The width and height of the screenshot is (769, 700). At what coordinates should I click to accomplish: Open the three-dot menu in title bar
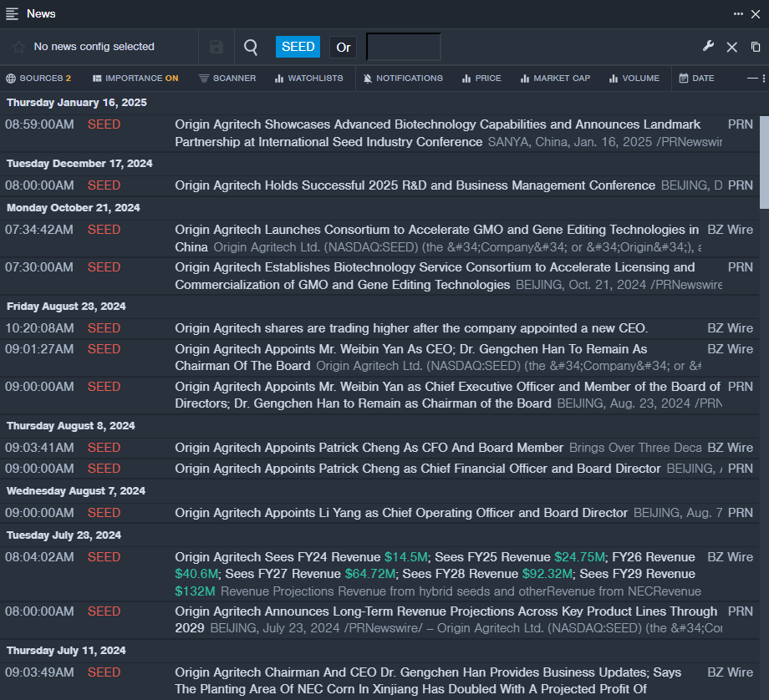[x=738, y=13]
